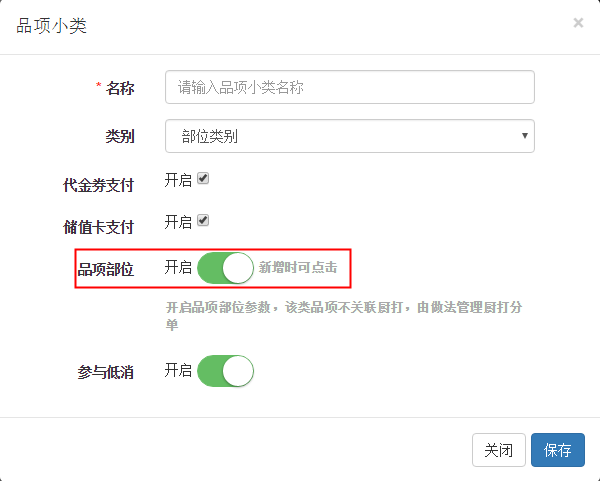The height and width of the screenshot is (481, 600).
Task: Click the 名称 field label
Action: point(120,88)
